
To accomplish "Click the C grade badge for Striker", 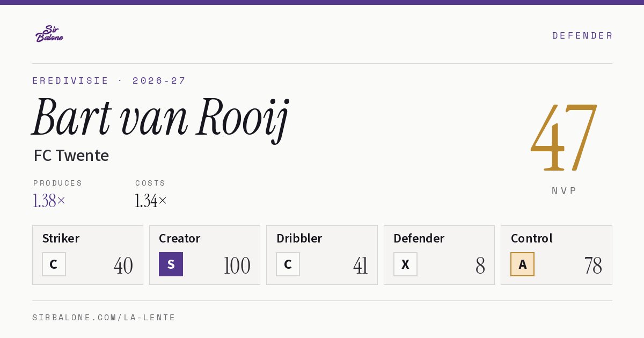I will coord(54,264).
